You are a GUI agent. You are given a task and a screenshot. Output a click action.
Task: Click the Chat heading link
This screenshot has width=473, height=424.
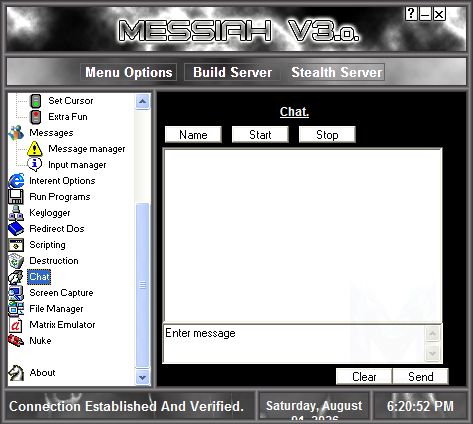tap(294, 112)
